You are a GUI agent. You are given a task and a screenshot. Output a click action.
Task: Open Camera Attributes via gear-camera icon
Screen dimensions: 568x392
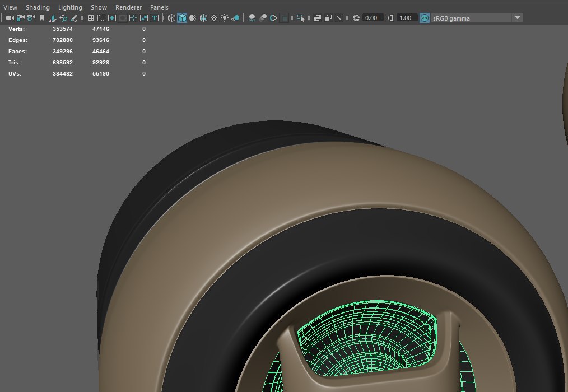[x=31, y=18]
